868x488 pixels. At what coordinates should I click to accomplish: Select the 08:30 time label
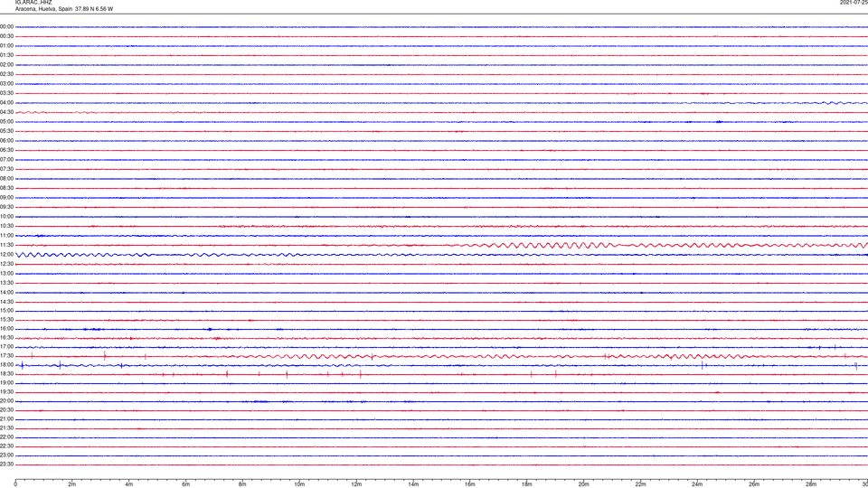(x=6, y=188)
